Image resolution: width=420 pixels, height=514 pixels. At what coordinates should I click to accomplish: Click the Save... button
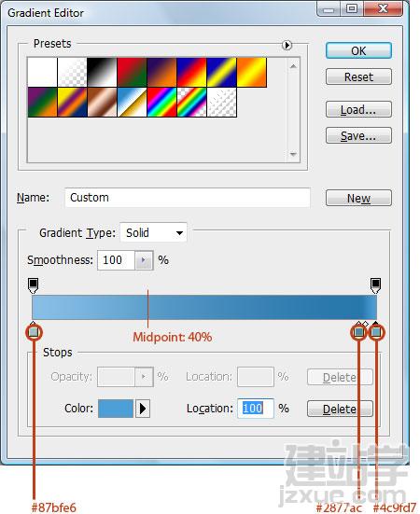click(x=358, y=135)
